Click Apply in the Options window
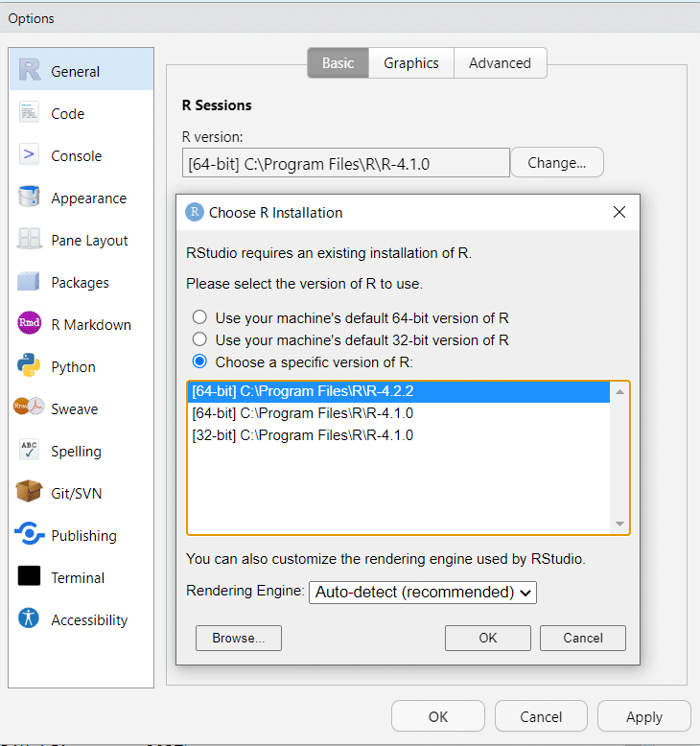This screenshot has width=700, height=746. [x=644, y=716]
